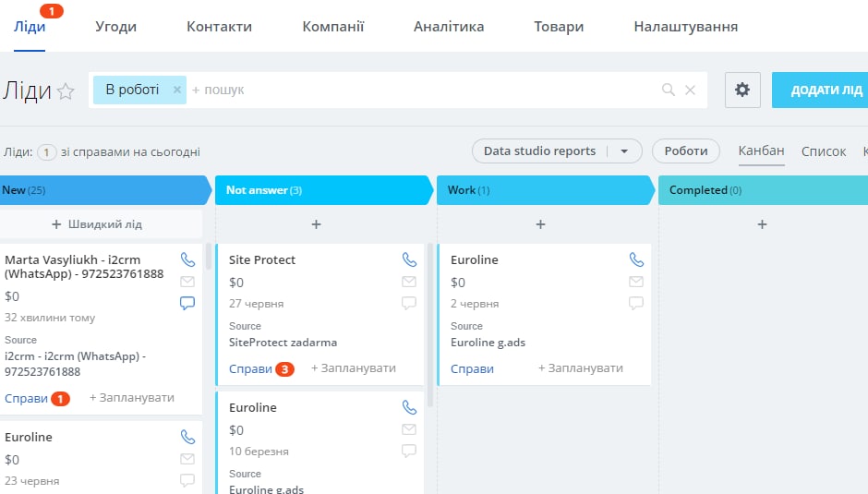Open Справи on Work column Euroline card
The image size is (868, 494).
point(472,368)
